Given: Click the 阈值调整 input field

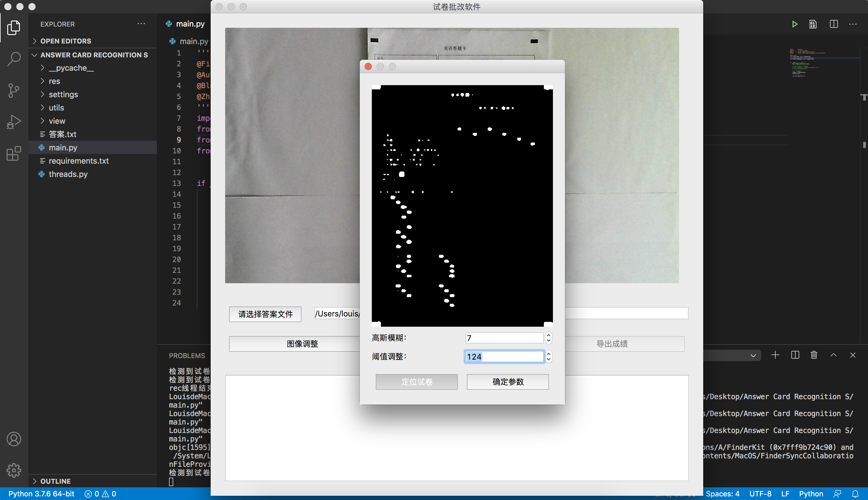Looking at the screenshot, I should pos(503,357).
